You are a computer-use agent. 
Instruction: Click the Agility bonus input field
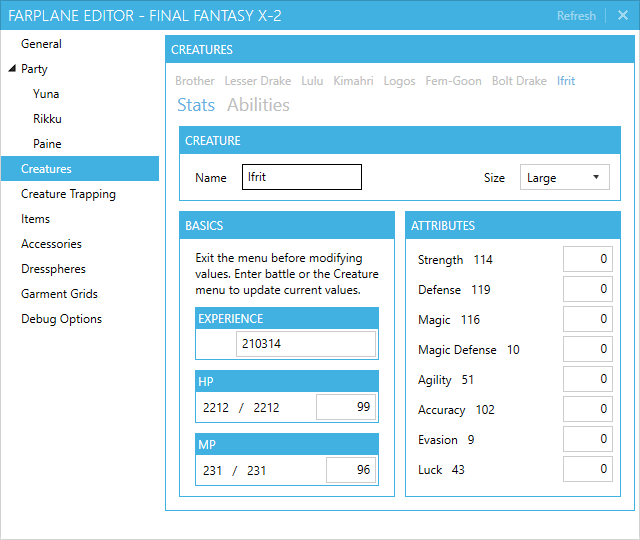588,379
